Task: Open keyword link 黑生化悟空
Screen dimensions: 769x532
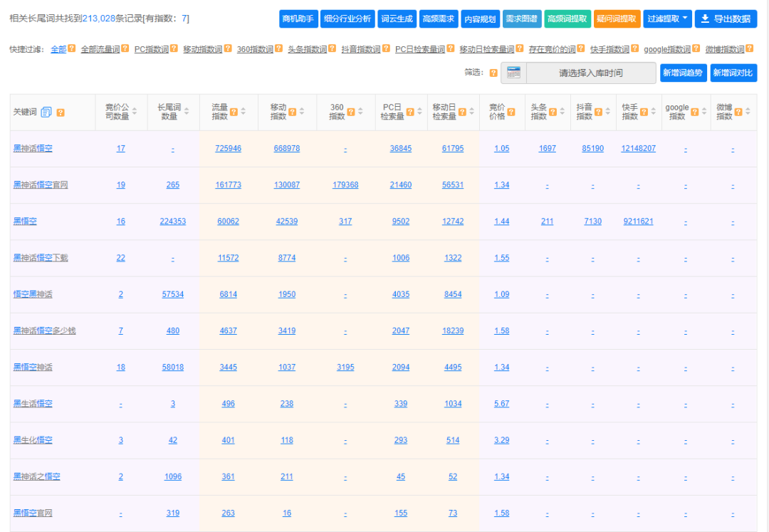Action: coord(32,440)
